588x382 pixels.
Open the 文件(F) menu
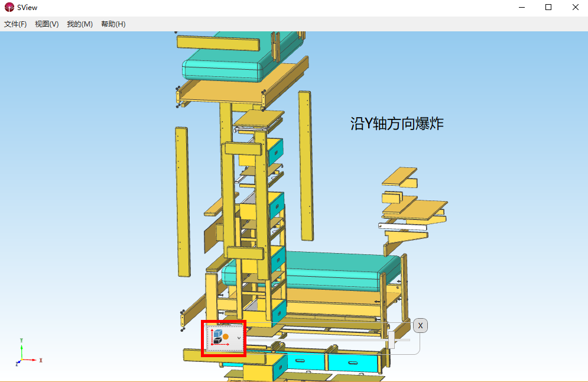point(15,24)
